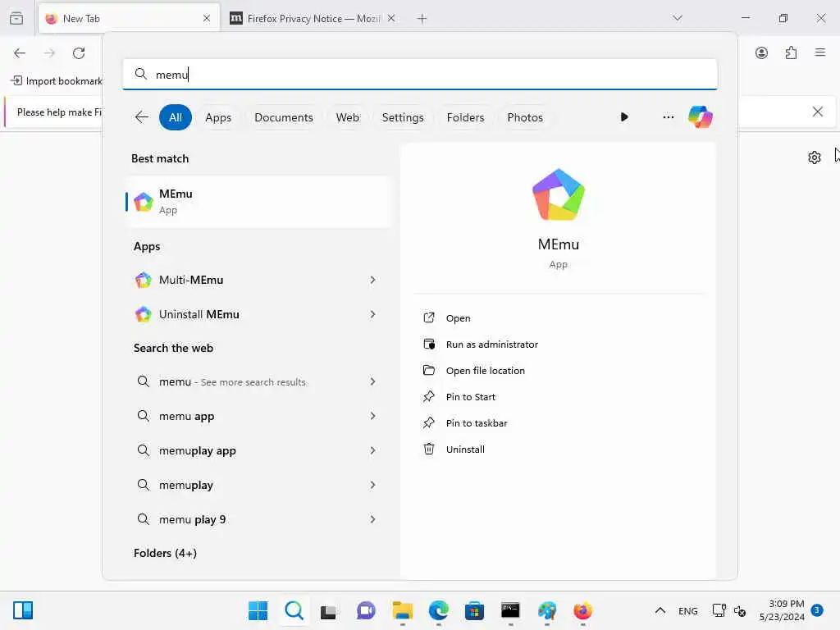Reload the Firefox page

79,53
